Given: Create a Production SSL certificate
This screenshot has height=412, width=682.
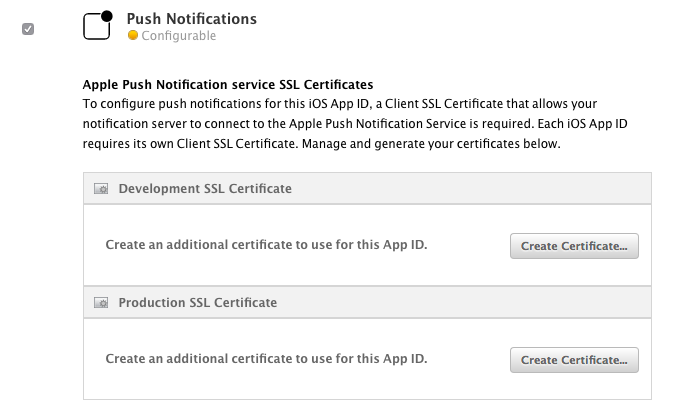Looking at the screenshot, I should 574,360.
